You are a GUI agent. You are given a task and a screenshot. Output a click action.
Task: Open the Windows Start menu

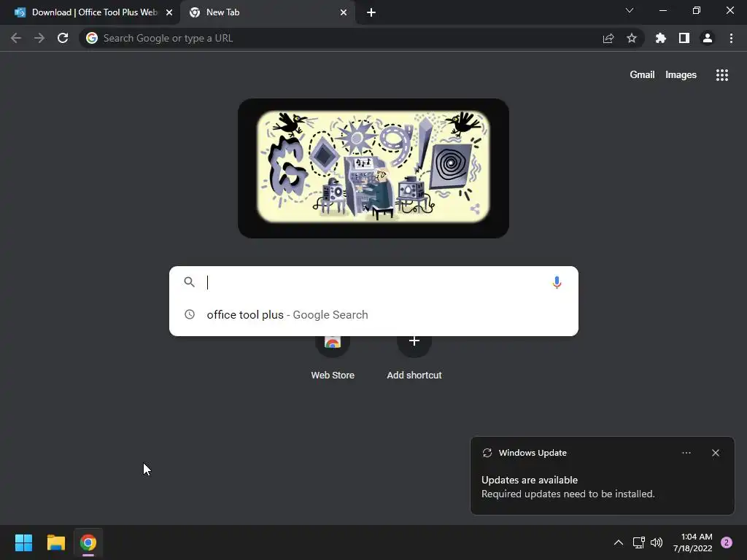23,542
